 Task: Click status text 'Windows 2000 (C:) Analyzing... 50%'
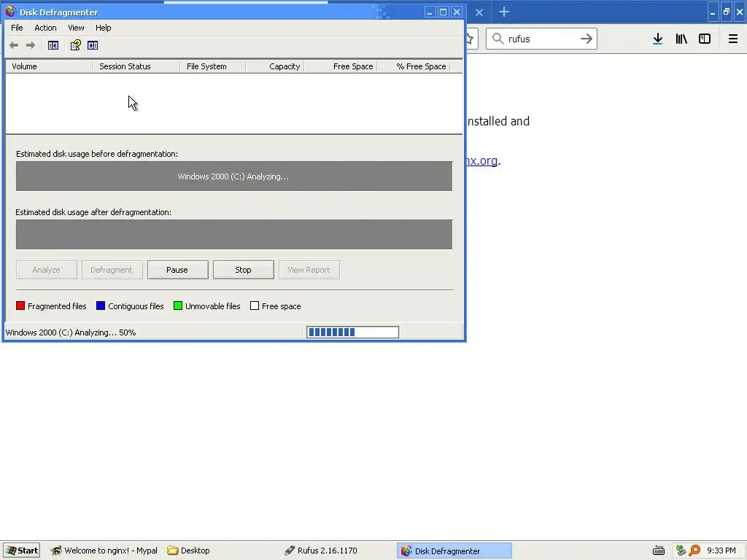[71, 332]
